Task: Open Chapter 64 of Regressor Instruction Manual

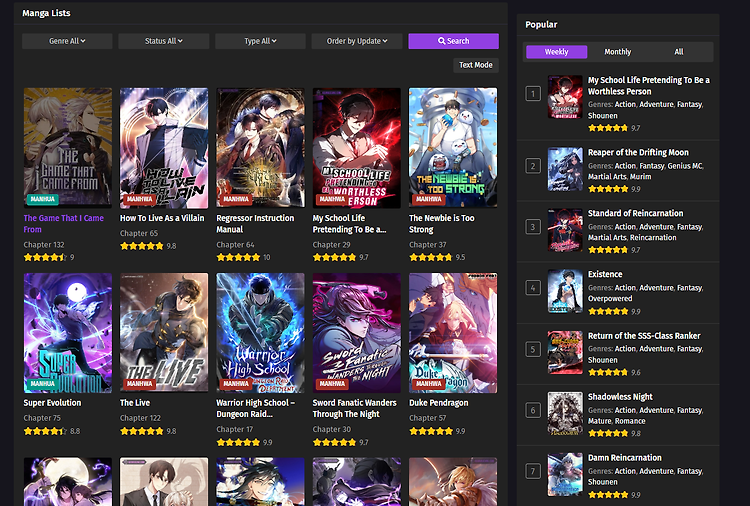Action: (235, 244)
